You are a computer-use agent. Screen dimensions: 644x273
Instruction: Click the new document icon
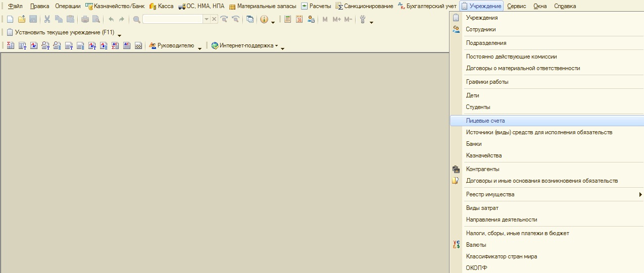tap(10, 19)
